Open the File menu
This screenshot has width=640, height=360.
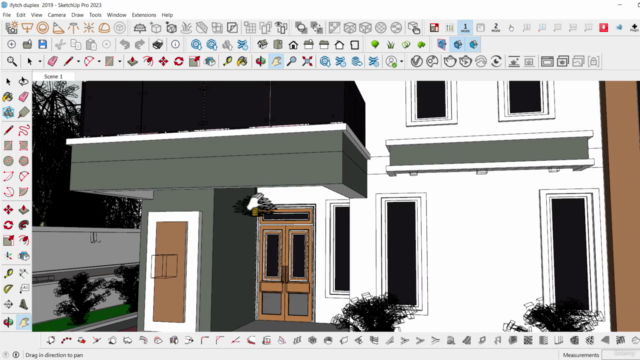tap(7, 15)
